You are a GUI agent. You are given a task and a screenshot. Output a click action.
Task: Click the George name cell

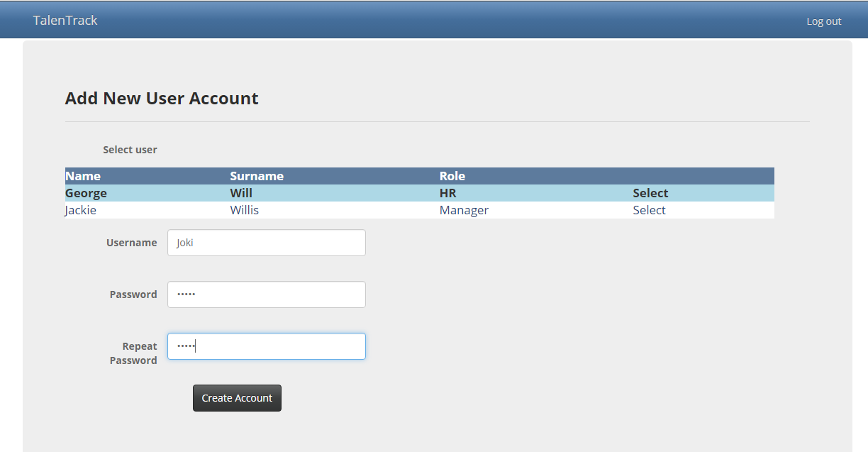86,193
